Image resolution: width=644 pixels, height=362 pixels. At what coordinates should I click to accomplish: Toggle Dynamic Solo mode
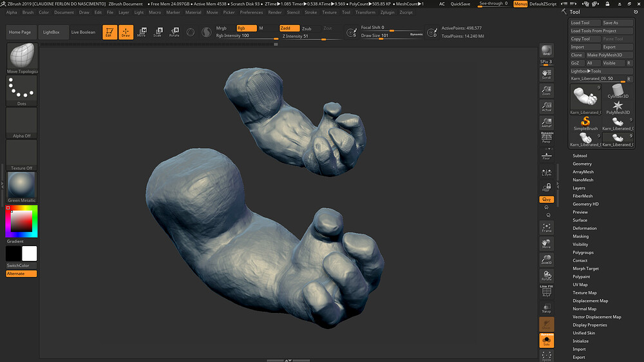(x=546, y=340)
